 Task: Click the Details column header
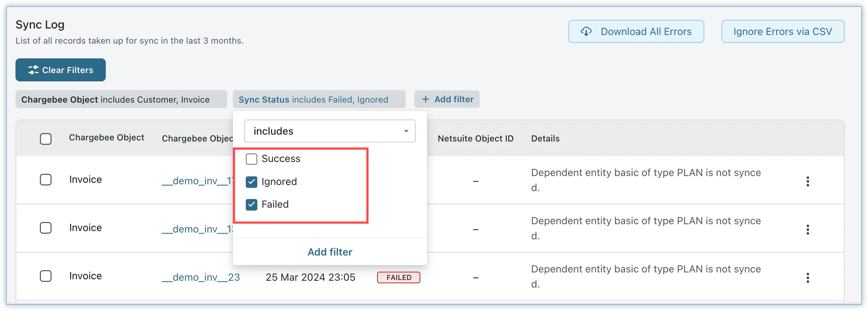[545, 139]
